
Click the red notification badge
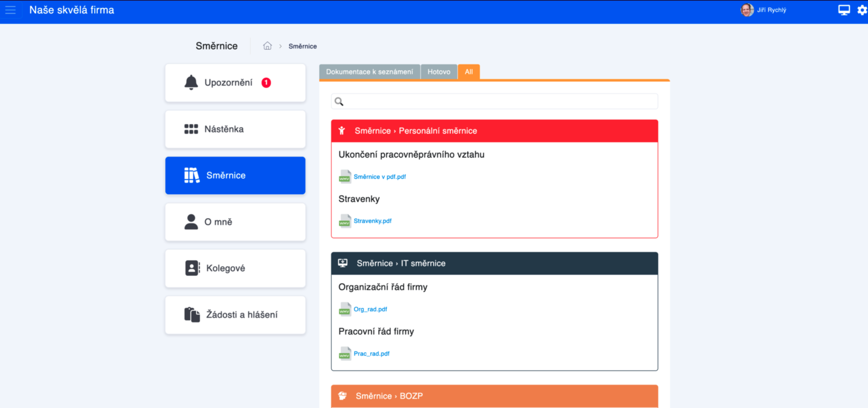click(266, 83)
